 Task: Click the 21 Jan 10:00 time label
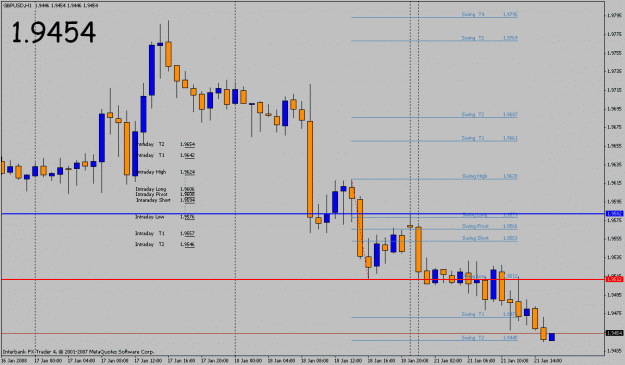[515, 361]
